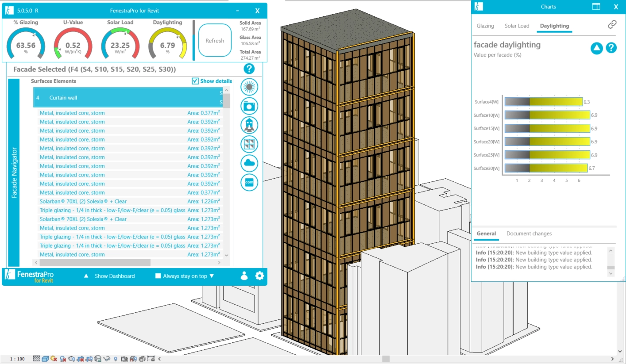Click the Glass Area 106.58 m² value
The image size is (626, 364).
(250, 43)
